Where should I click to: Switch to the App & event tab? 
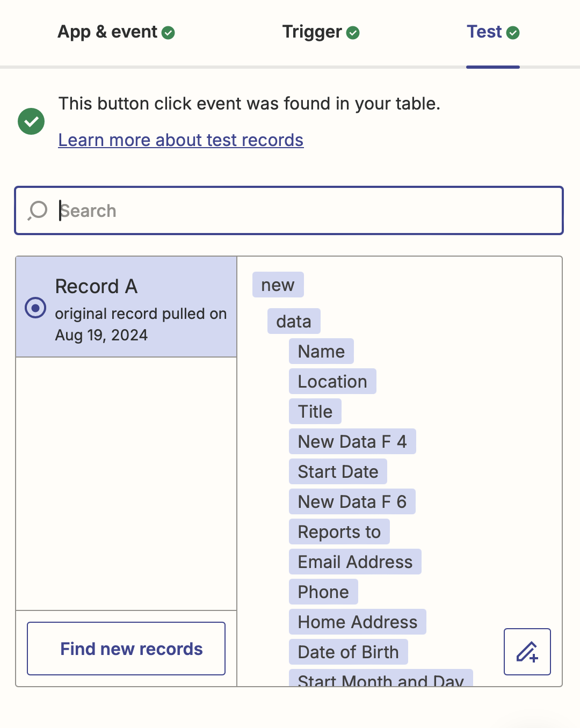pos(116,32)
